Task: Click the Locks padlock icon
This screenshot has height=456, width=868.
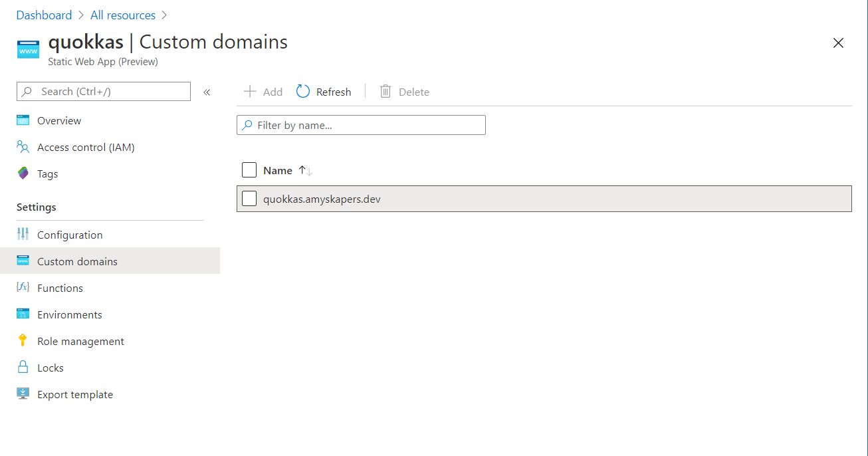Action: [23, 368]
